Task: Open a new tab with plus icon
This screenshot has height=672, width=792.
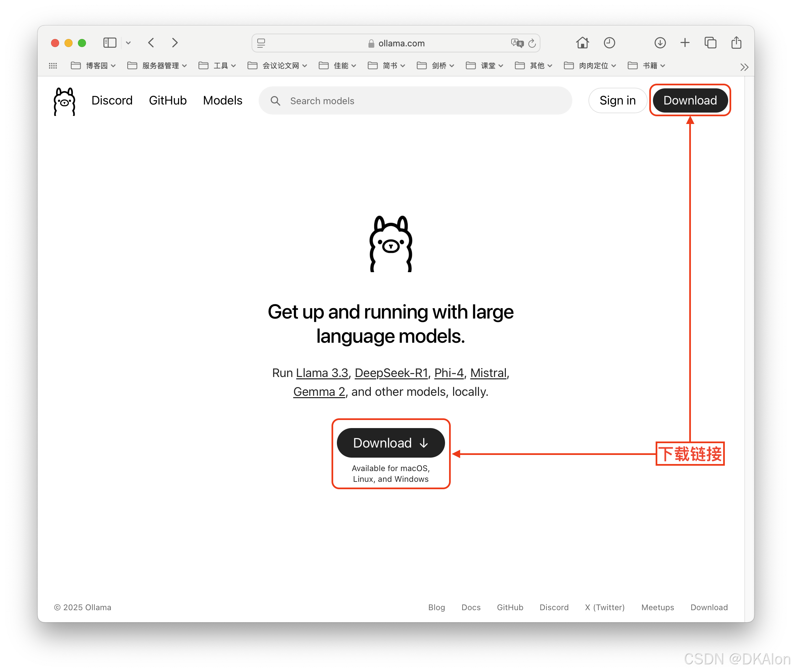Action: click(685, 43)
